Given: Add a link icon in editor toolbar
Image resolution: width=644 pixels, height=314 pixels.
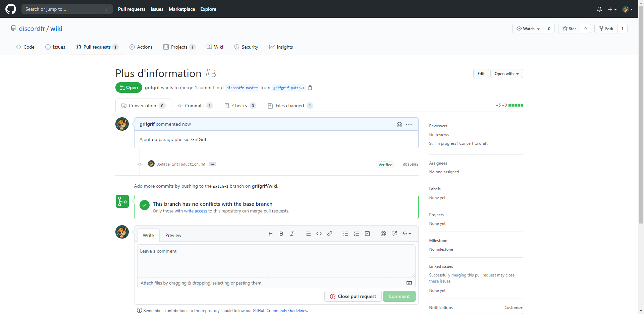Looking at the screenshot, I should [330, 234].
